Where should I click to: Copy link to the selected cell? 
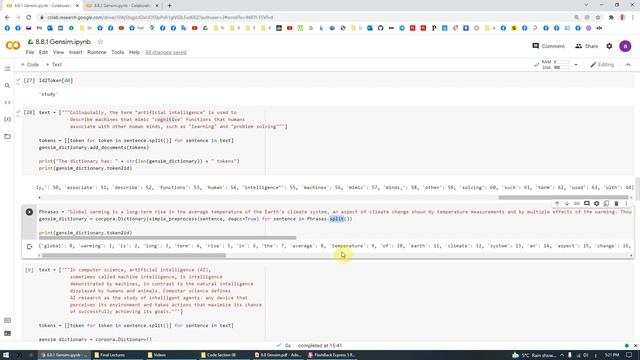pos(576,203)
